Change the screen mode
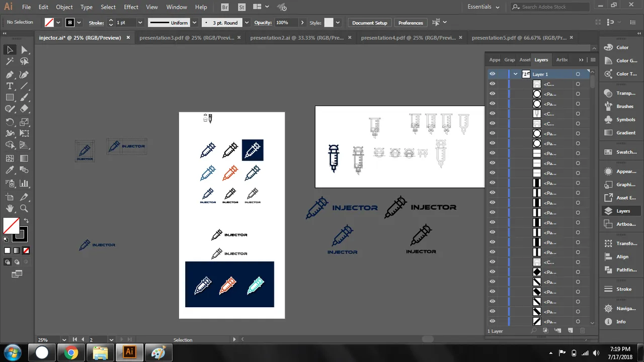 click(x=17, y=274)
